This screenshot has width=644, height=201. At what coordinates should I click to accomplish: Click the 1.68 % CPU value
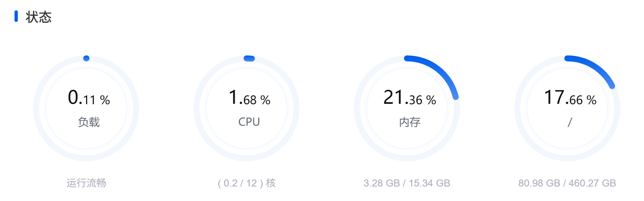pos(249,98)
